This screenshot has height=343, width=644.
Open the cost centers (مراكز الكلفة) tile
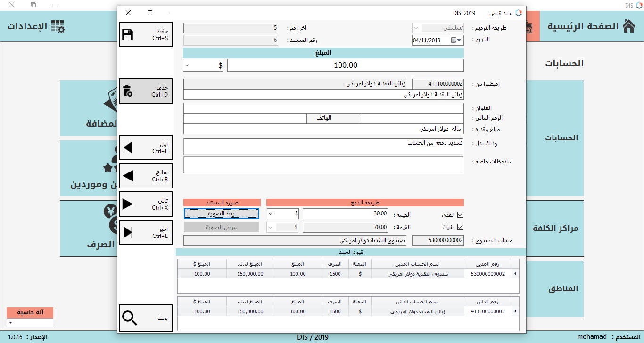(x=554, y=228)
